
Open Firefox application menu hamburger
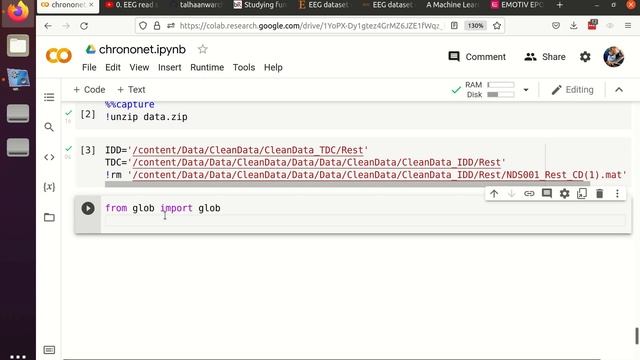[x=628, y=26]
